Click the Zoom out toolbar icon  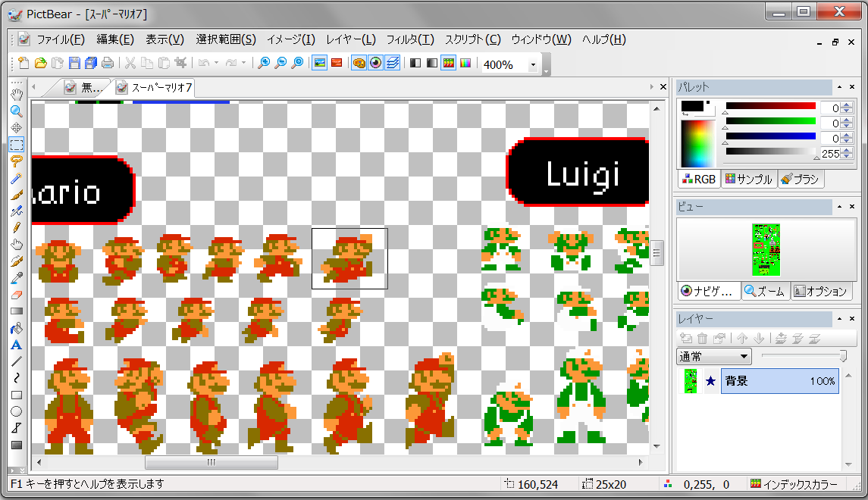(280, 63)
